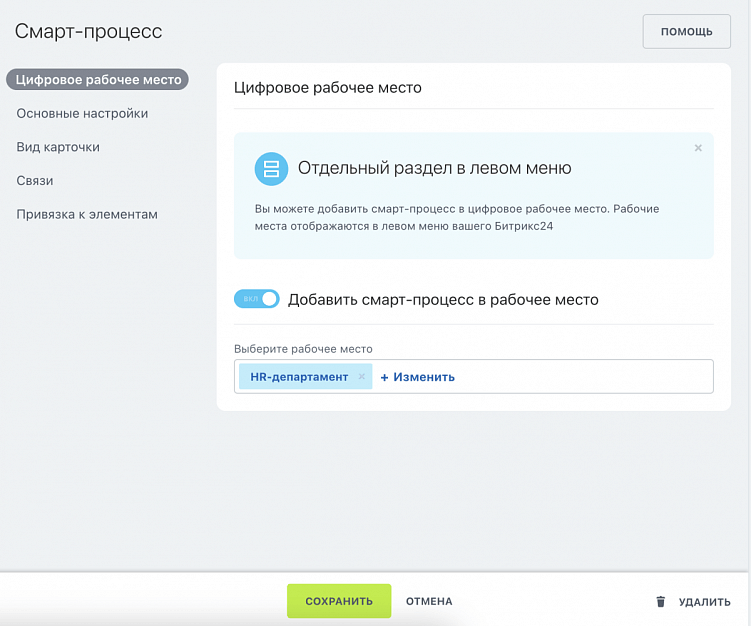Click + Изменить link

418,377
